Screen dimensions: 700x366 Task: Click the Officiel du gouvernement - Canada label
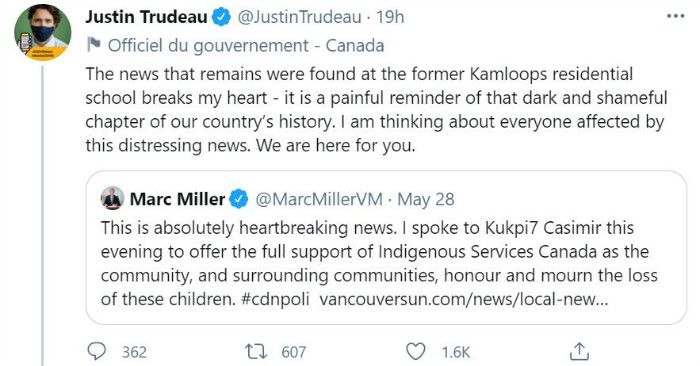(246, 46)
